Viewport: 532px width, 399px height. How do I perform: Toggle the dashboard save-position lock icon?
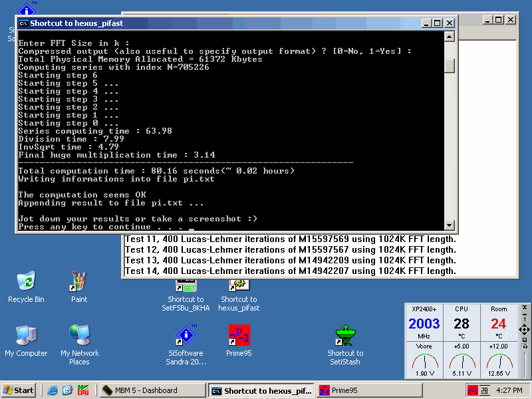[524, 346]
